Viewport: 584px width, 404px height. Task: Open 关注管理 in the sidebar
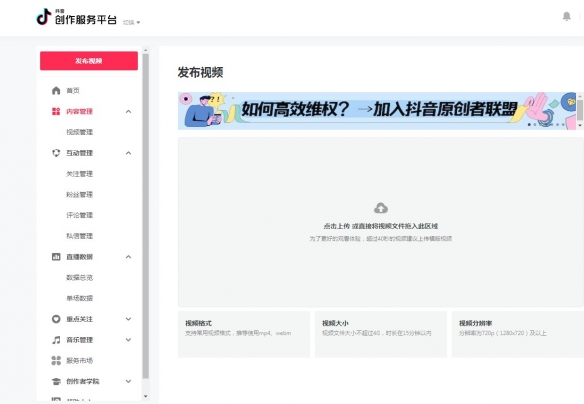(79, 174)
